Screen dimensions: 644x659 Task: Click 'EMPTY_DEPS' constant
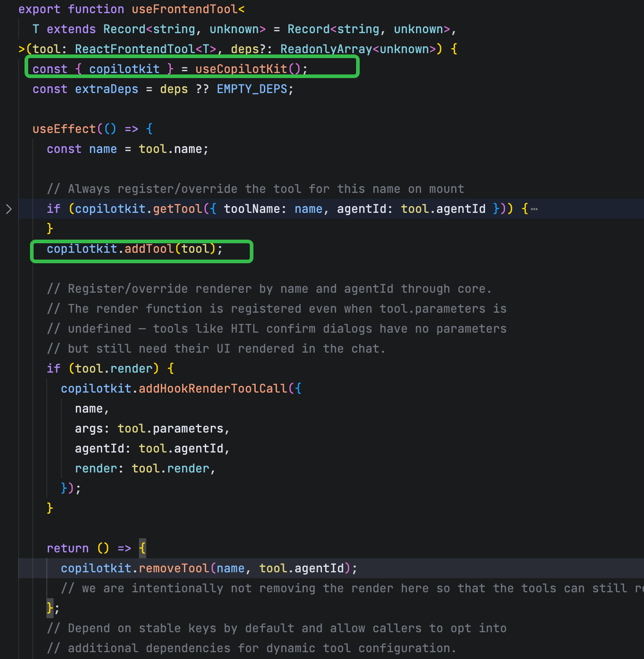coord(252,89)
